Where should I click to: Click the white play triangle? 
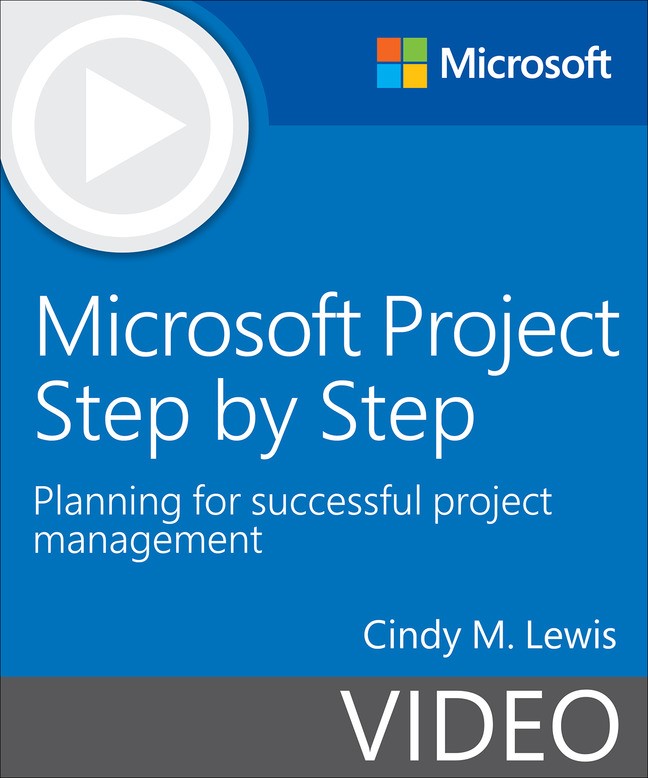tap(130, 127)
